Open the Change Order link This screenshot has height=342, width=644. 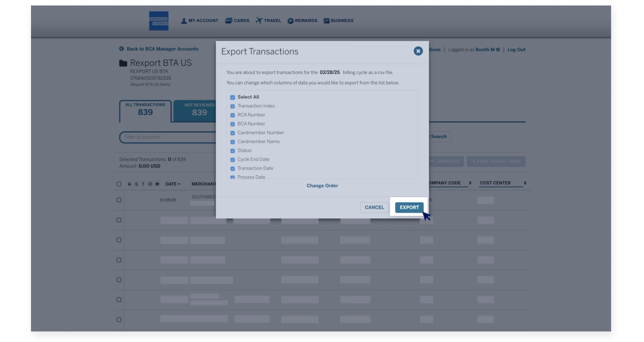322,186
